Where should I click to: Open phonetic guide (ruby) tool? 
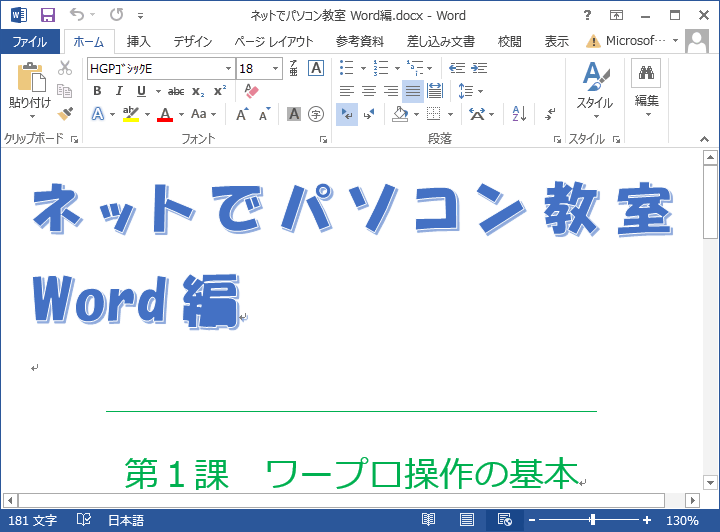click(x=294, y=68)
